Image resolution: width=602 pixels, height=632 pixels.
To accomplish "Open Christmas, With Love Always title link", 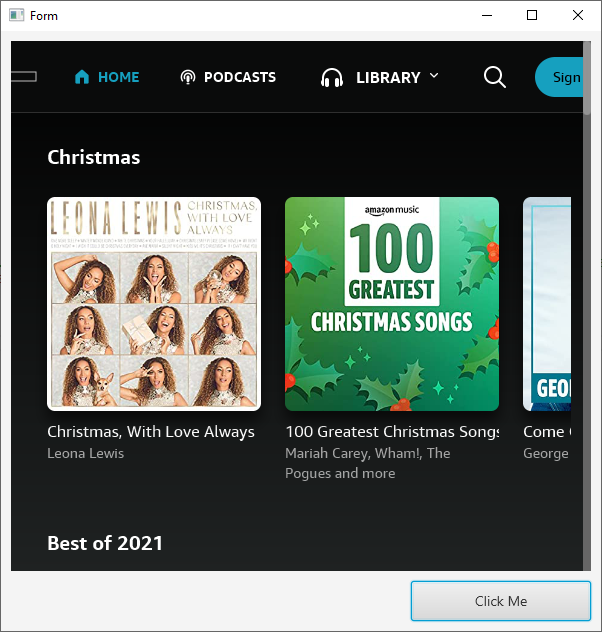I will [x=151, y=432].
